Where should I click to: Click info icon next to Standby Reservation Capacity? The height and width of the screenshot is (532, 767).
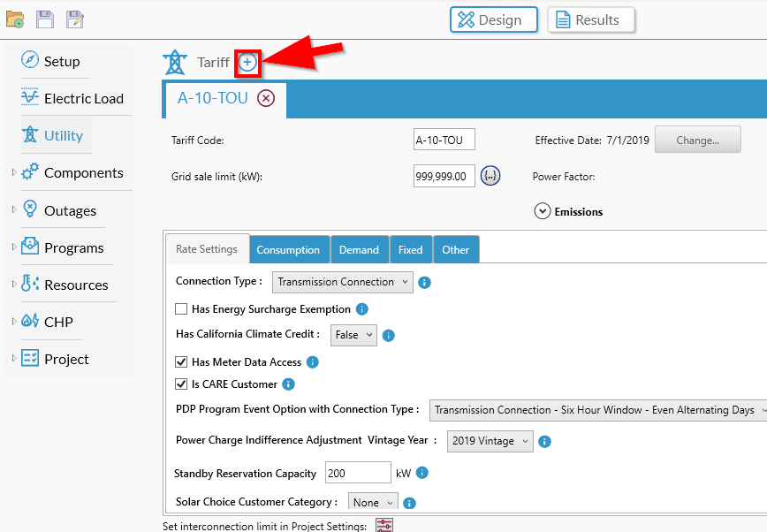click(x=422, y=474)
